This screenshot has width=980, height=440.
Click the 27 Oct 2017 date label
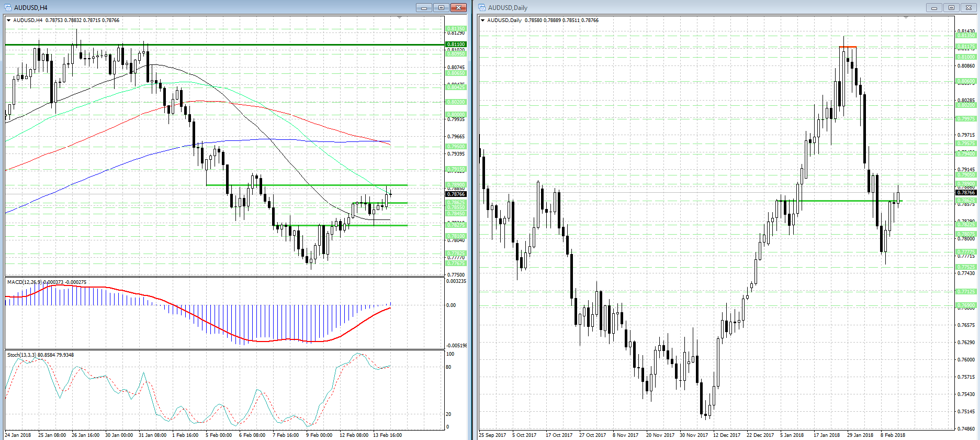(x=593, y=435)
